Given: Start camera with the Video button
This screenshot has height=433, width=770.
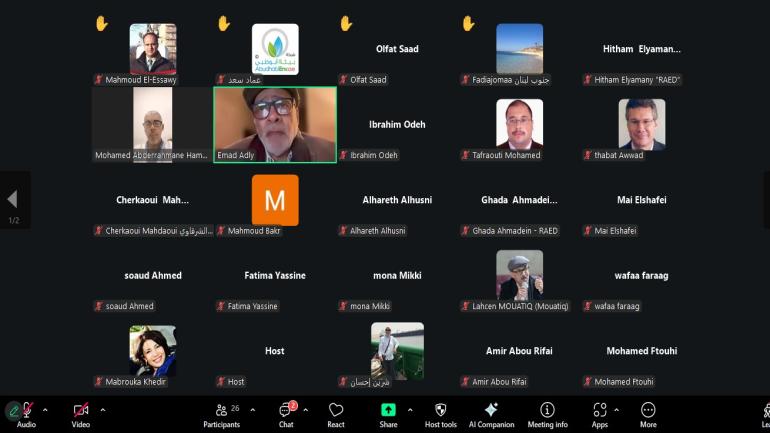Looking at the screenshot, I should [x=81, y=411].
